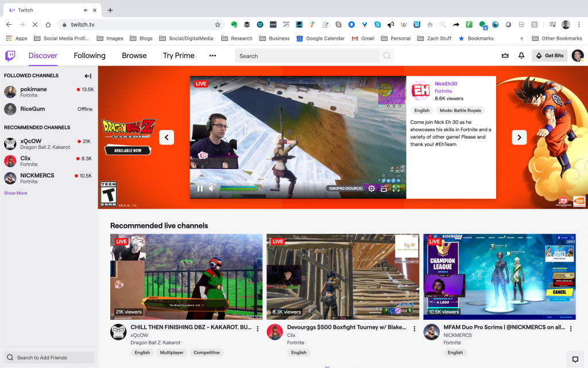The width and height of the screenshot is (588, 368).
Task: Open options menu for xQcOW stream card
Action: [x=258, y=328]
